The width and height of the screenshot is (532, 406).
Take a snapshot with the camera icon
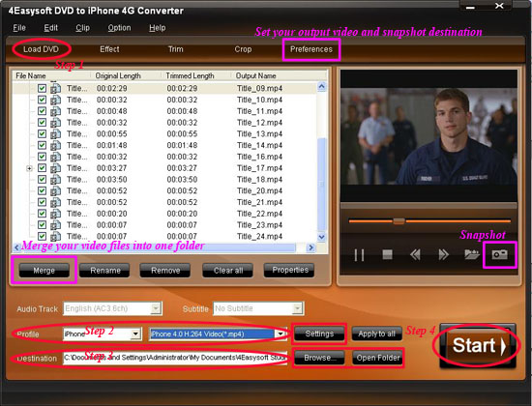pos(500,254)
